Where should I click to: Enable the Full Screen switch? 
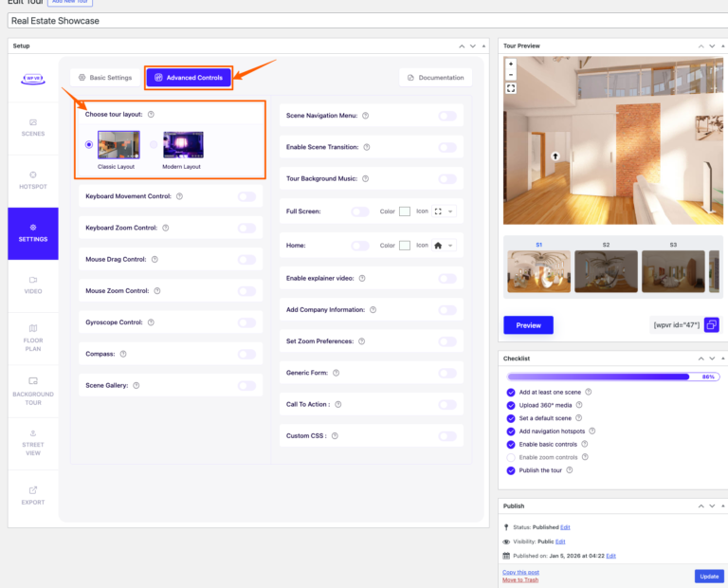(360, 211)
